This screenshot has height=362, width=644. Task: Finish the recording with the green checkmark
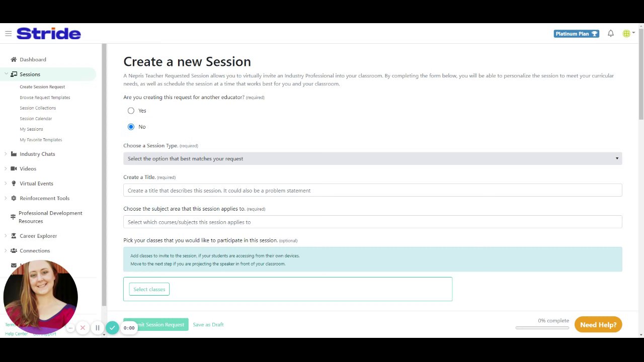pyautogui.click(x=112, y=328)
